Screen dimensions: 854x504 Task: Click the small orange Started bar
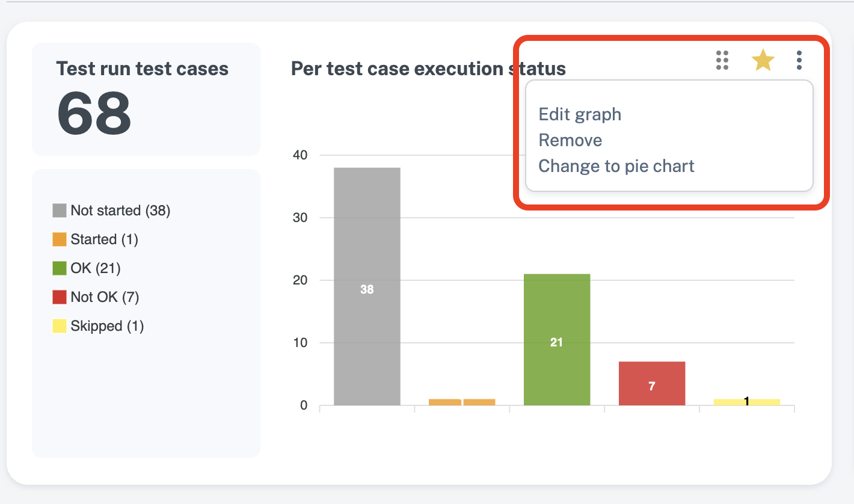tap(462, 402)
